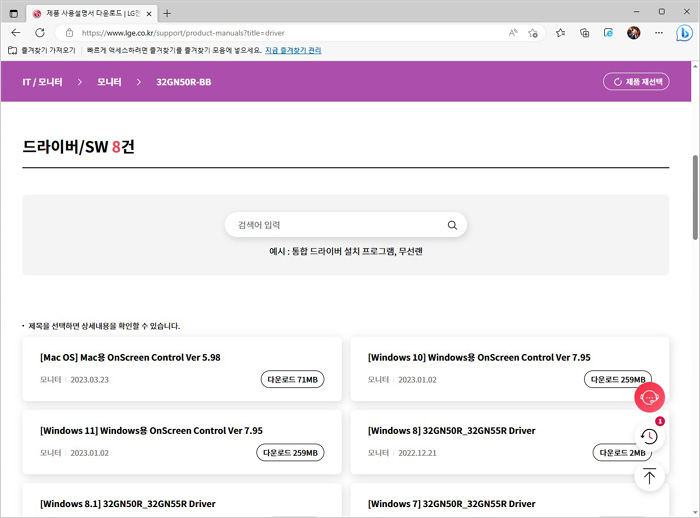The width and height of the screenshot is (700, 518).
Task: Download the Windows 11 259MB file
Action: 290,452
